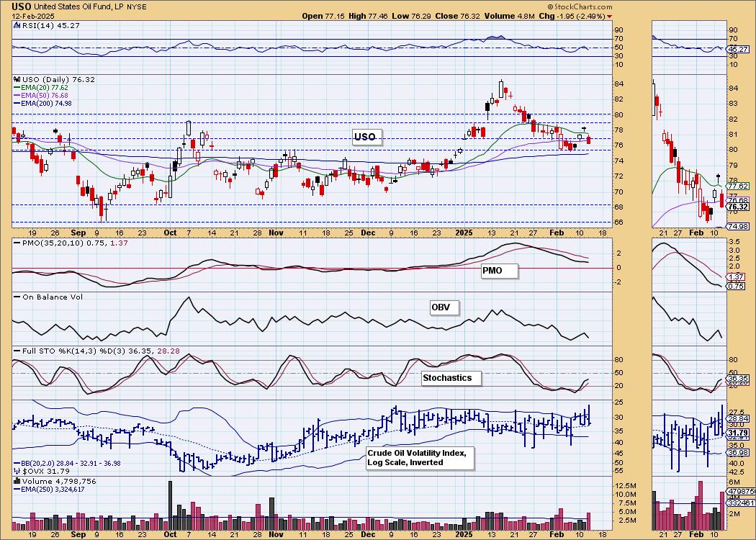Click 'Nov' on the bottom date axis
The image size is (756, 540).
point(276,535)
